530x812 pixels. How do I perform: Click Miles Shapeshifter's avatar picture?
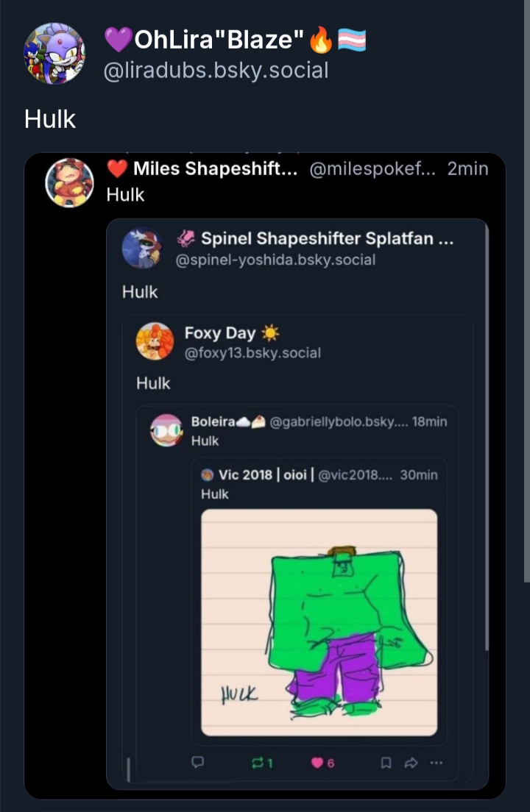(70, 182)
